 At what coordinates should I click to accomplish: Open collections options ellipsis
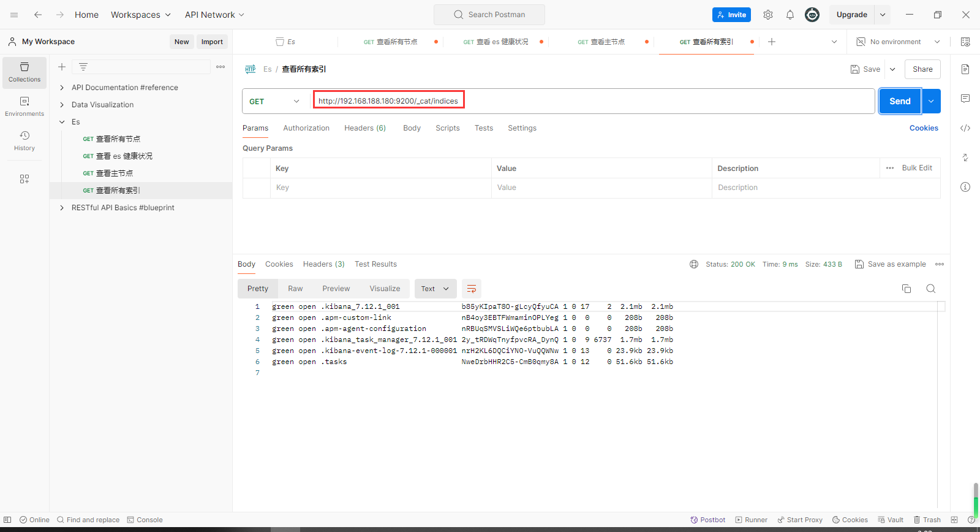coord(221,67)
